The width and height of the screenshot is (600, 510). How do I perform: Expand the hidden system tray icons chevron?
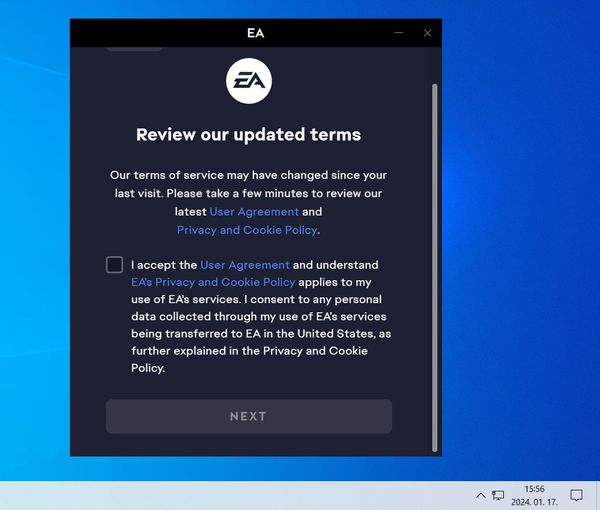point(480,495)
